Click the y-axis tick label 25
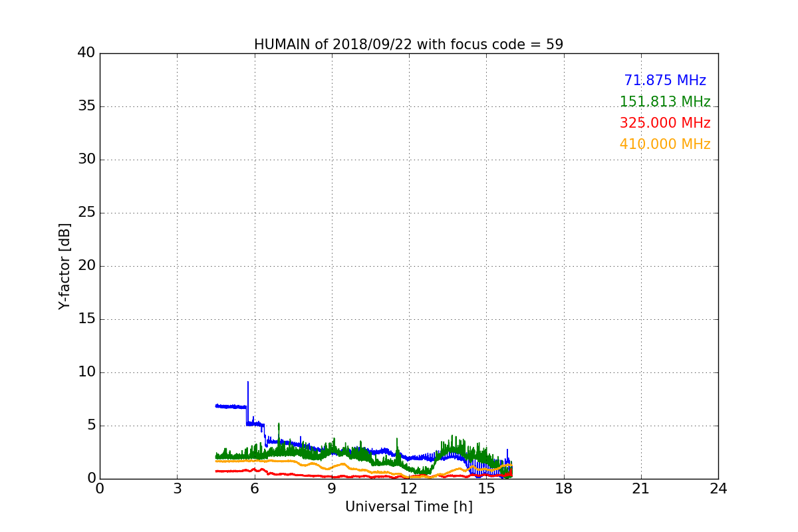 [x=86, y=213]
